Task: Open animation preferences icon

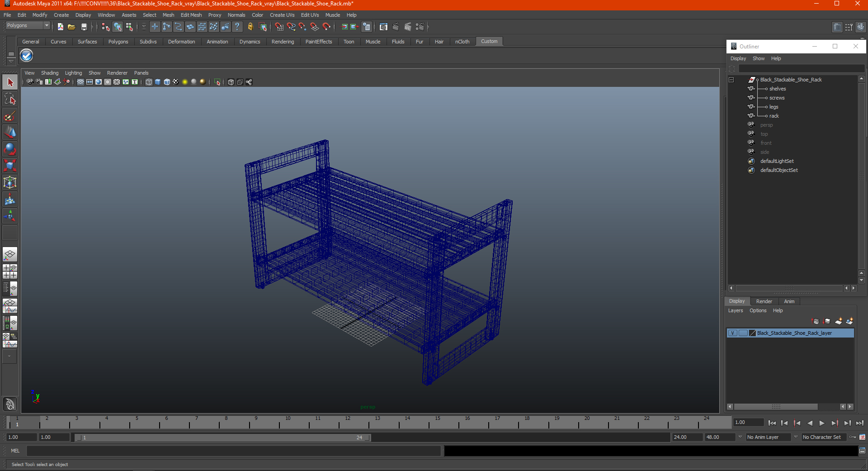Action: point(863,437)
